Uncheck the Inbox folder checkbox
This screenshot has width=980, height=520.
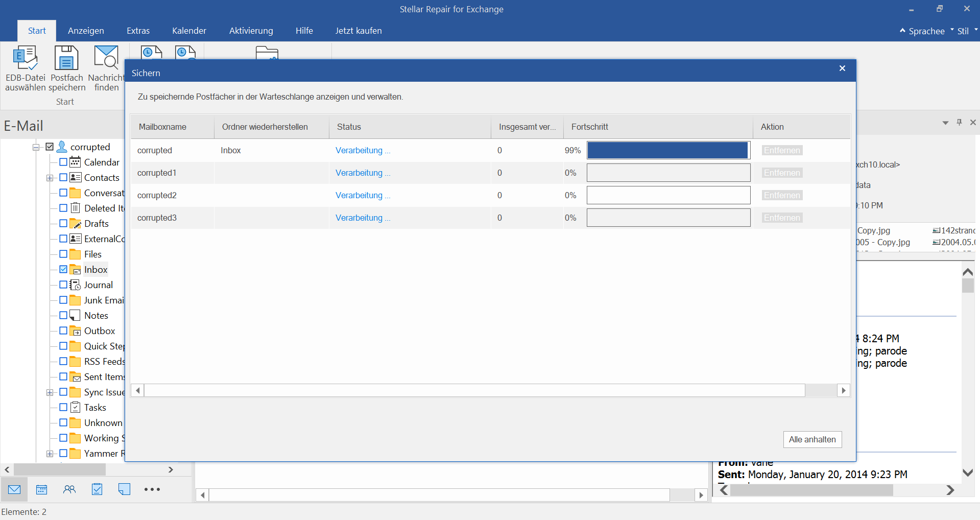click(63, 269)
